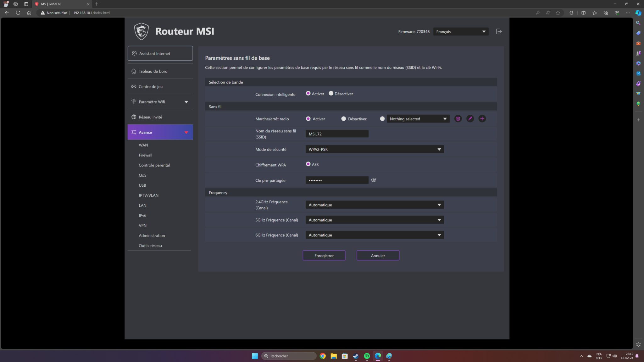The image size is (644, 362).
Task: Toggle pre-shared key visibility eye icon
Action: point(374,180)
